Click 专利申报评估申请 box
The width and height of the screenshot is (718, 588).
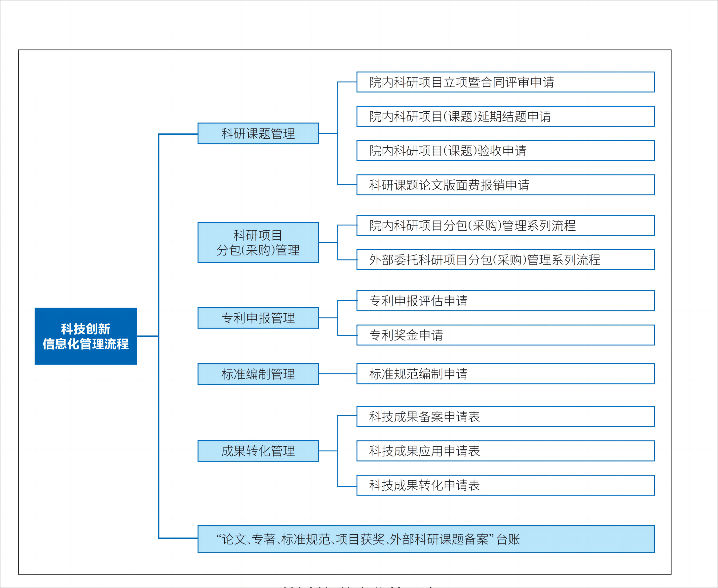[x=506, y=301]
